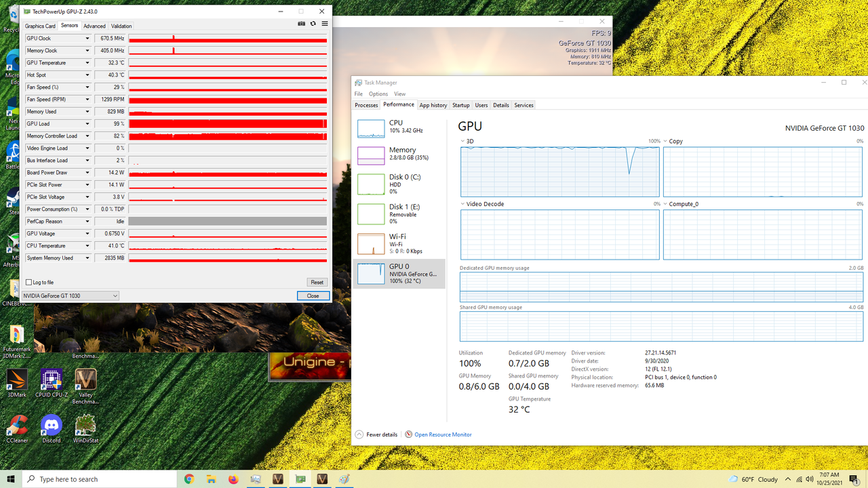Screen dimensions: 868x488
Task: Open the NVIDIA GeForce GT 1030 device dropdown
Action: click(70, 296)
